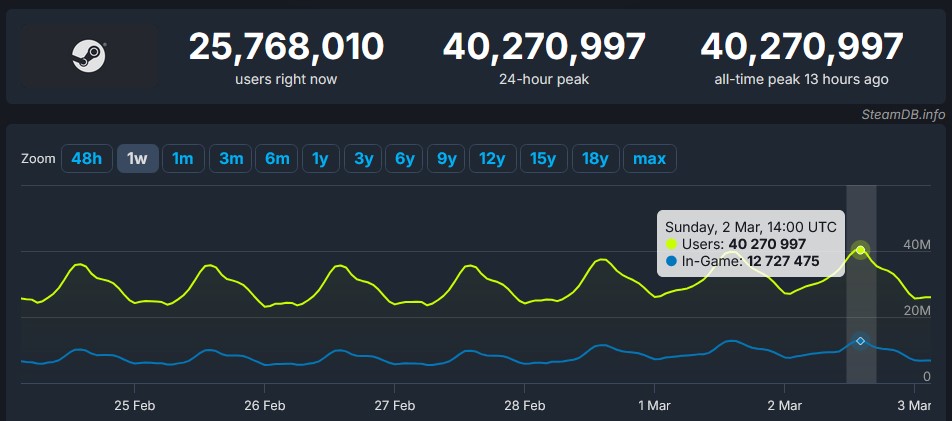Click the 40M y-axis label
Screen dimensions: 952x421
(916, 245)
